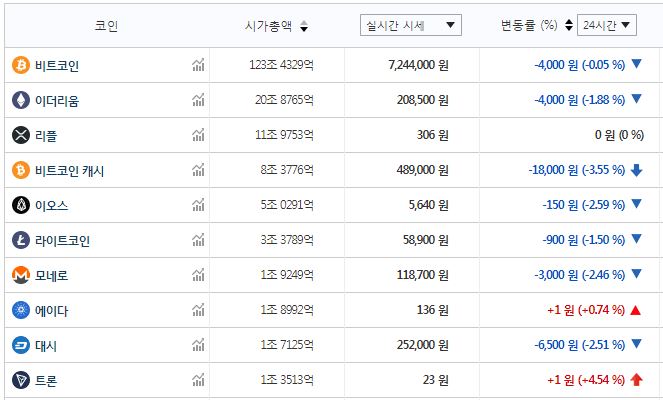
Task: Click the Ripple coin icon
Action: [20, 135]
